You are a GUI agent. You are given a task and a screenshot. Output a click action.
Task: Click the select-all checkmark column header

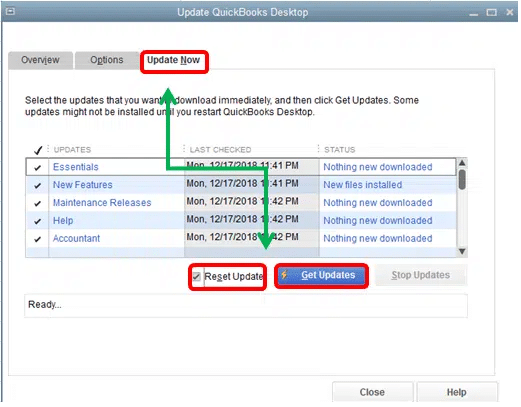(38, 150)
